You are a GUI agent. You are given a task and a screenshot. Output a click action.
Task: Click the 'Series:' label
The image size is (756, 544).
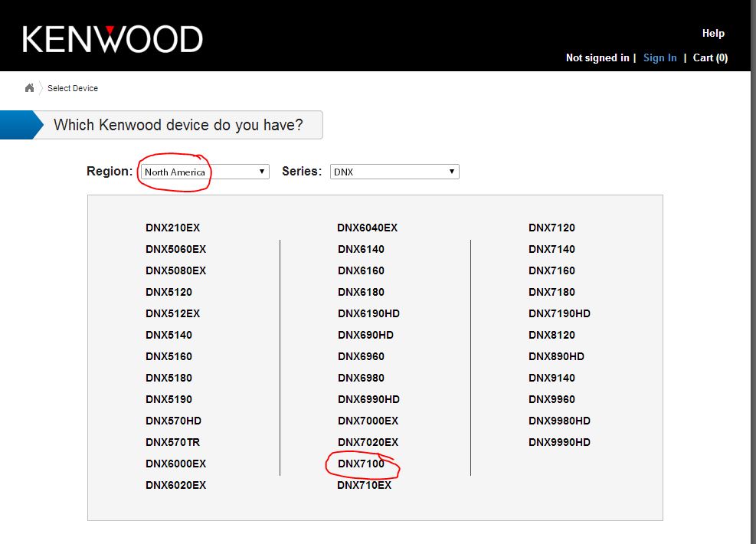click(x=302, y=171)
